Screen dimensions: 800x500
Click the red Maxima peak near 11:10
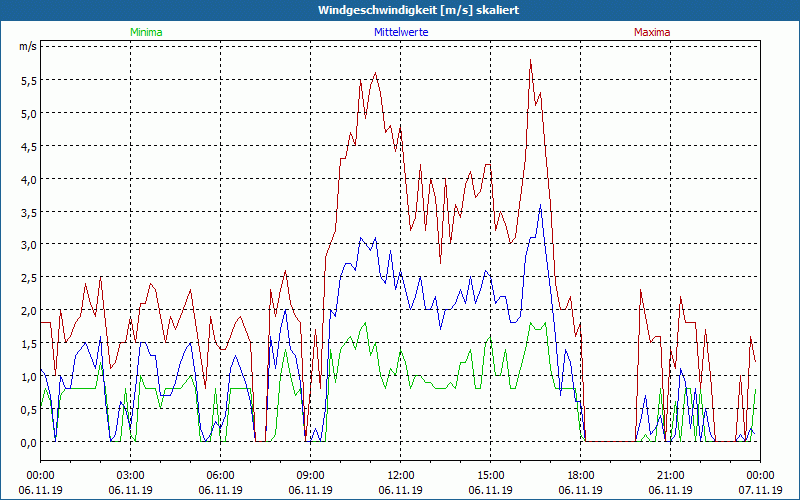coord(376,73)
